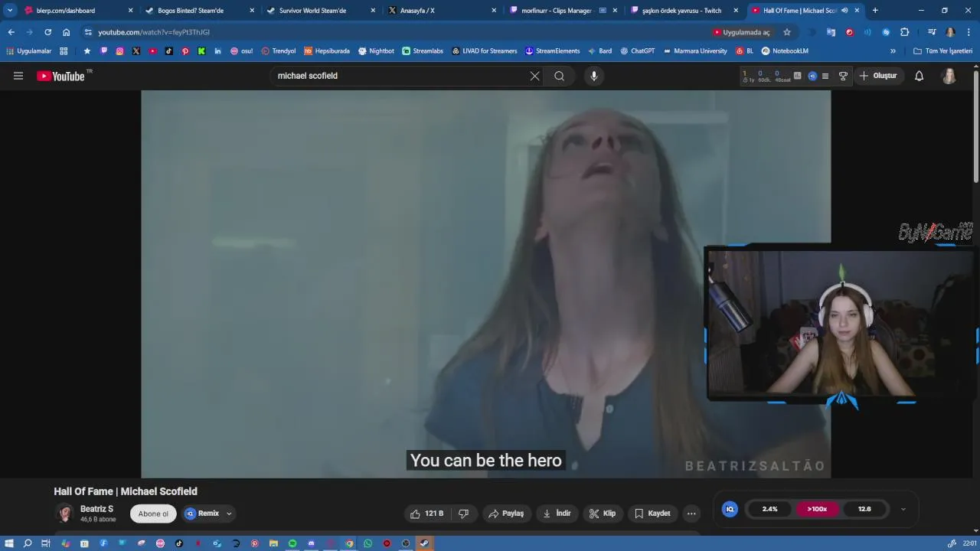This screenshot has height=551, width=980.
Task: Open the YouTube guide hamburger menu
Action: tap(18, 76)
